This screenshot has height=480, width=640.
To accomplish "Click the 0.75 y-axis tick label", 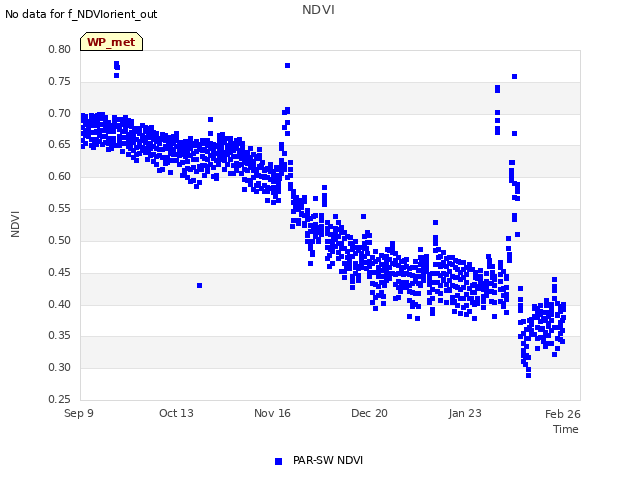I will (x=60, y=81).
